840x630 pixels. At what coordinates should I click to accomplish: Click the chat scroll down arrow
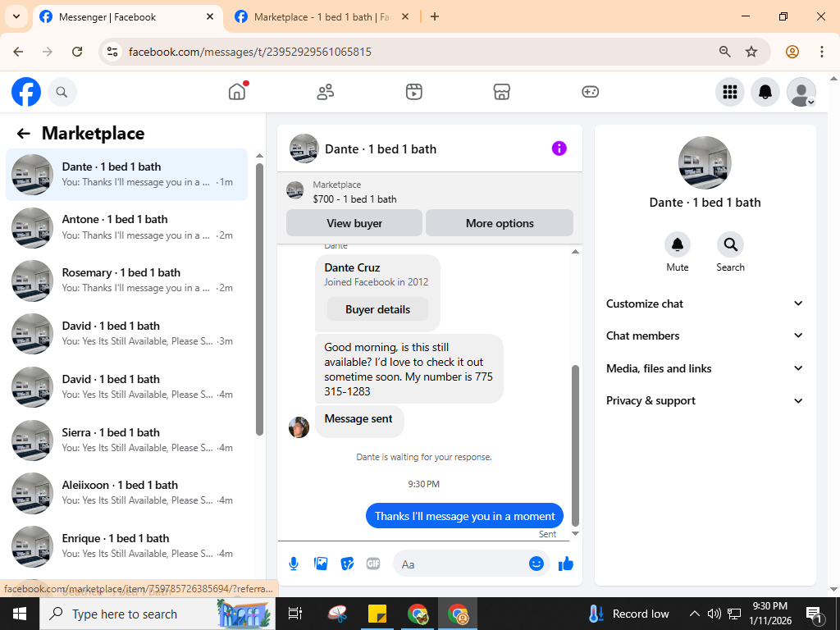click(x=575, y=533)
